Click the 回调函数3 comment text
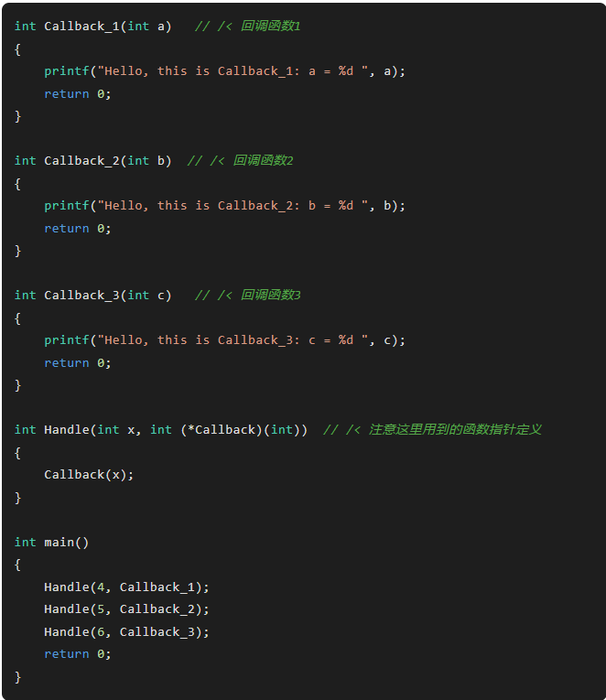This screenshot has width=606, height=700. pos(270,295)
